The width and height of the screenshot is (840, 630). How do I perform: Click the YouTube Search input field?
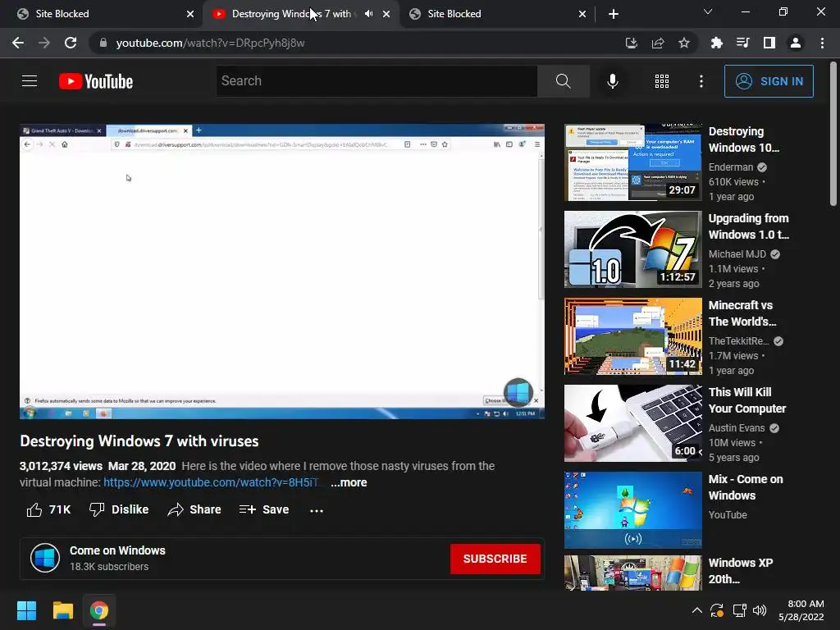377,81
